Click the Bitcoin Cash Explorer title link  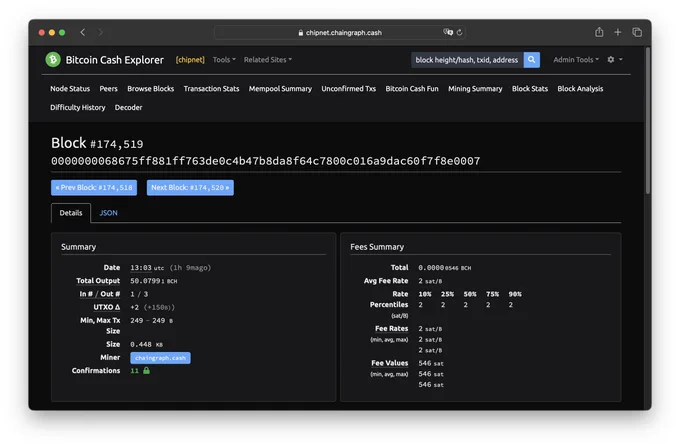click(x=115, y=60)
